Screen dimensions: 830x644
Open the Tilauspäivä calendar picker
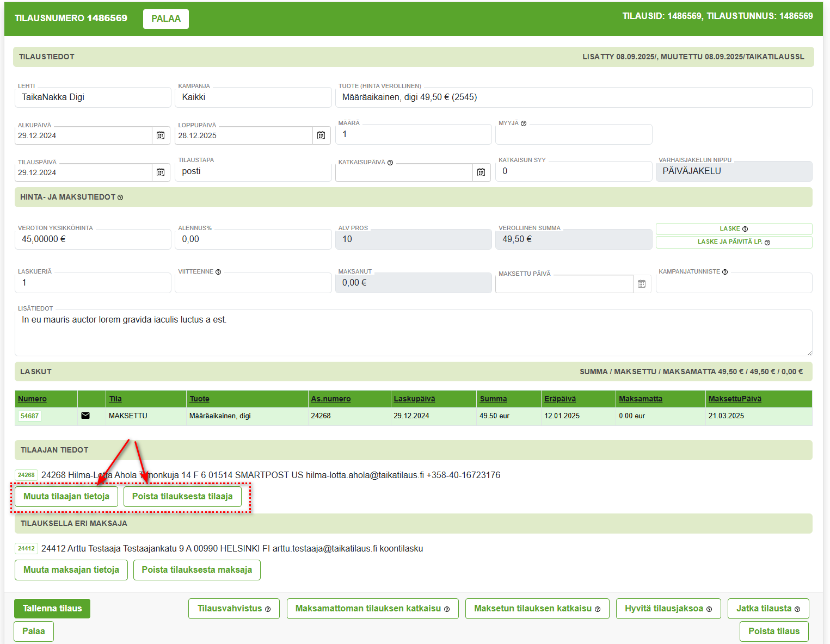pos(161,172)
